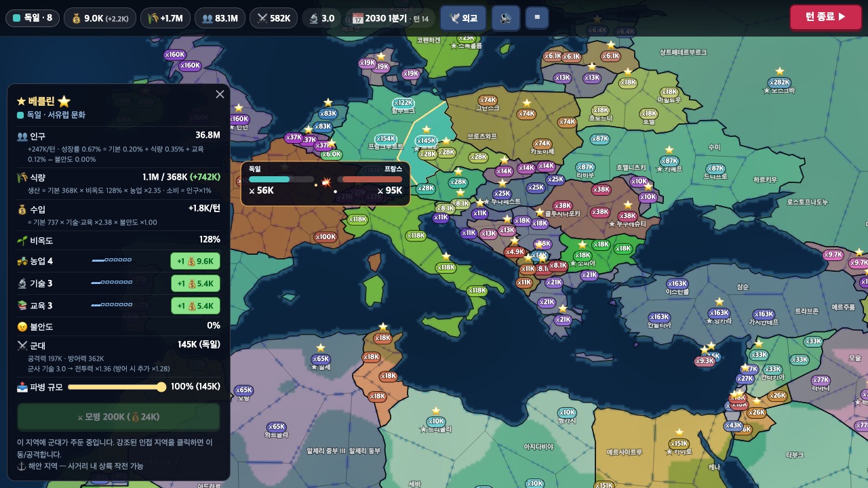Select the 122K army badge at 함부르크
868x488 pixels.
tap(403, 103)
